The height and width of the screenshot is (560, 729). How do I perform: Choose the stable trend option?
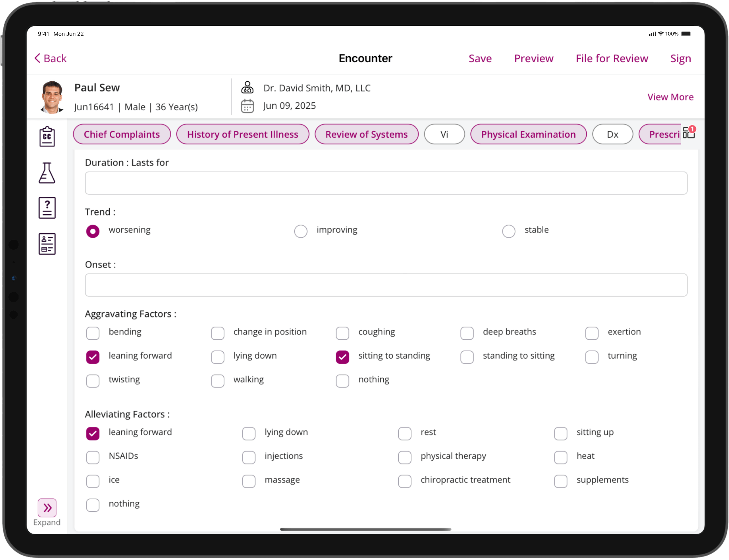(508, 231)
